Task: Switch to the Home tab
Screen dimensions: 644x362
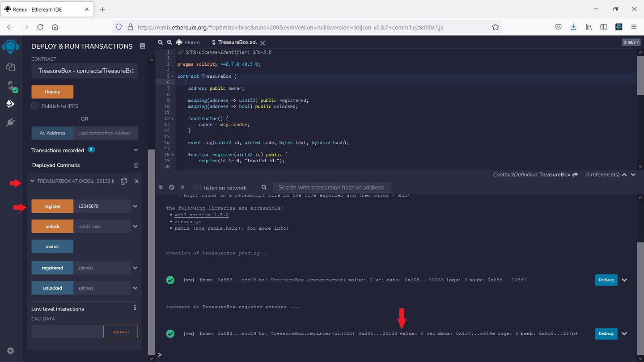Action: [x=188, y=42]
